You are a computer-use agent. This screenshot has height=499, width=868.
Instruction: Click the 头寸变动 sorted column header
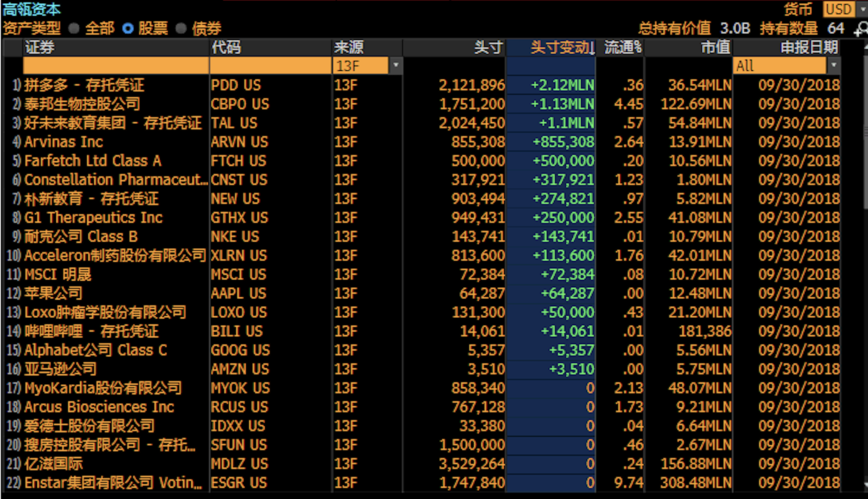pos(551,47)
